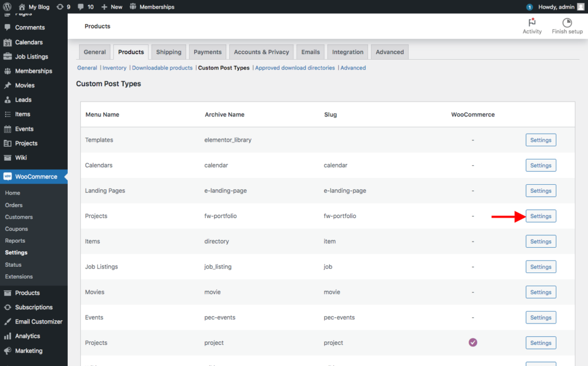The width and height of the screenshot is (588, 366).
Task: Go to Downloadable products link
Action: (x=162, y=68)
